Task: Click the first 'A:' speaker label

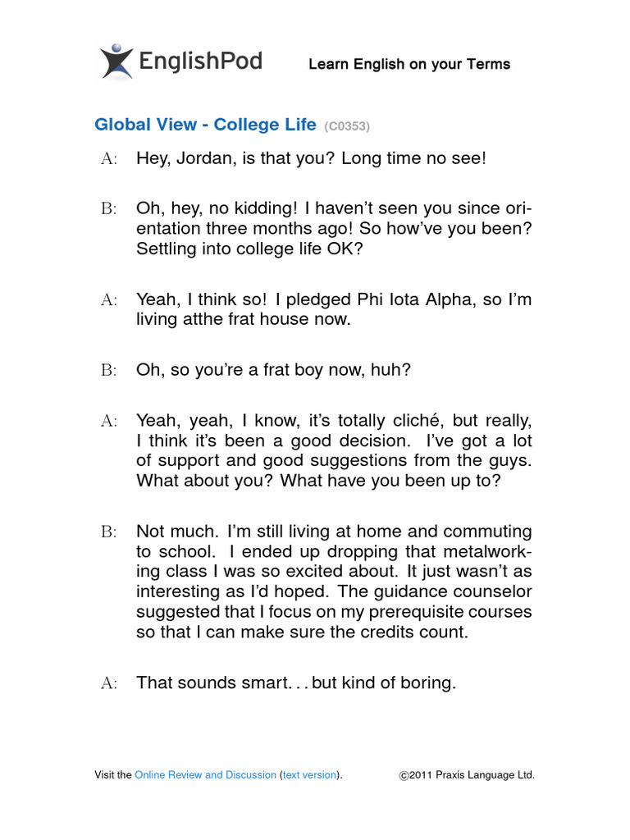Action: click(x=109, y=158)
